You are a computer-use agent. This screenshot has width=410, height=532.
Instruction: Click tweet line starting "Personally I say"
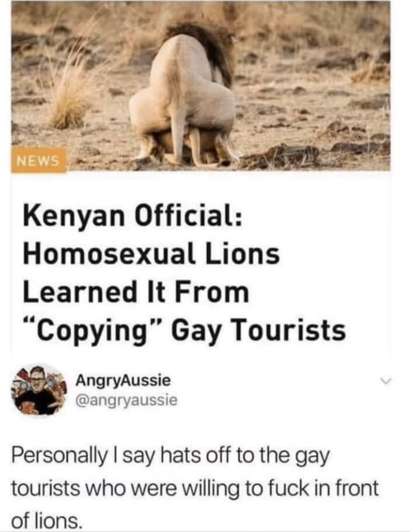(x=170, y=456)
